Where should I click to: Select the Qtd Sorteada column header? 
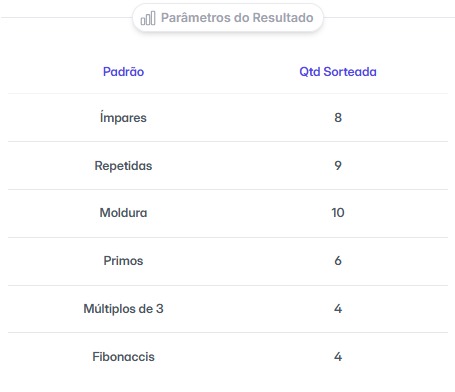point(338,72)
